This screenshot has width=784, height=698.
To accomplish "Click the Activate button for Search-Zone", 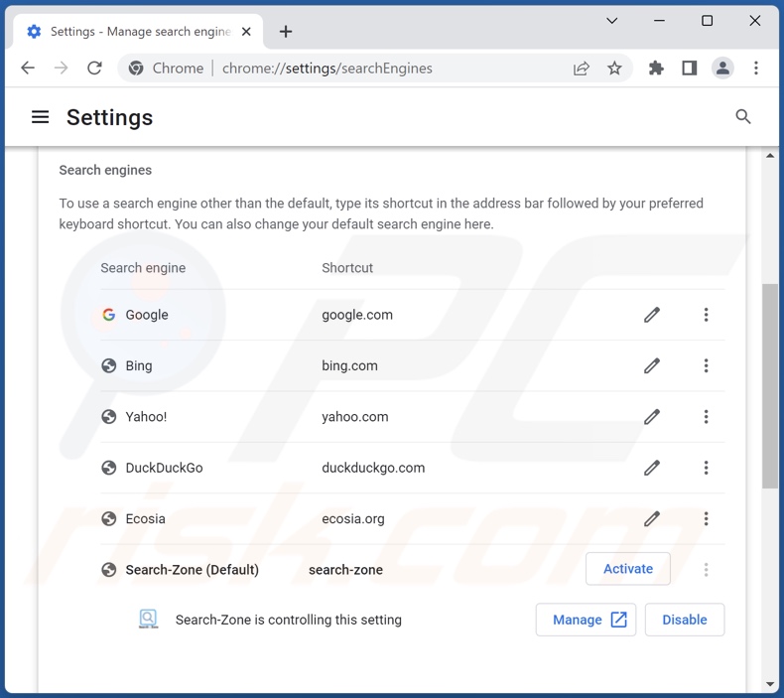I will (x=628, y=569).
